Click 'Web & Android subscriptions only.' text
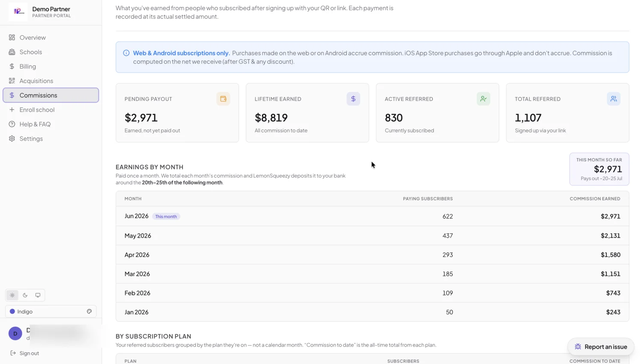This screenshot has height=364, width=643. [x=181, y=53]
